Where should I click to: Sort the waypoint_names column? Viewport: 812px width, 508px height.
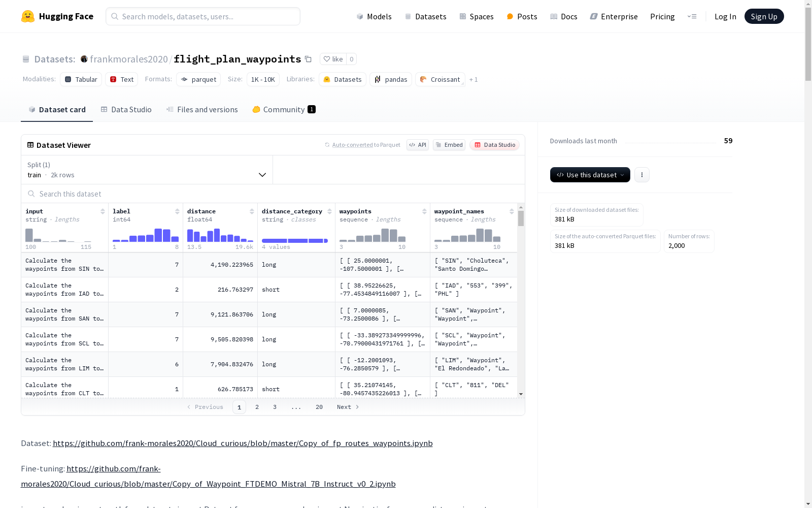(x=512, y=211)
